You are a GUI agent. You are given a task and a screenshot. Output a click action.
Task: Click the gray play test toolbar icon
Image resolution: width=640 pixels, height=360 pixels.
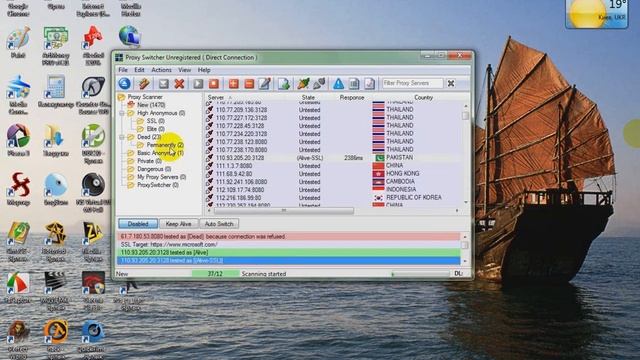198,84
